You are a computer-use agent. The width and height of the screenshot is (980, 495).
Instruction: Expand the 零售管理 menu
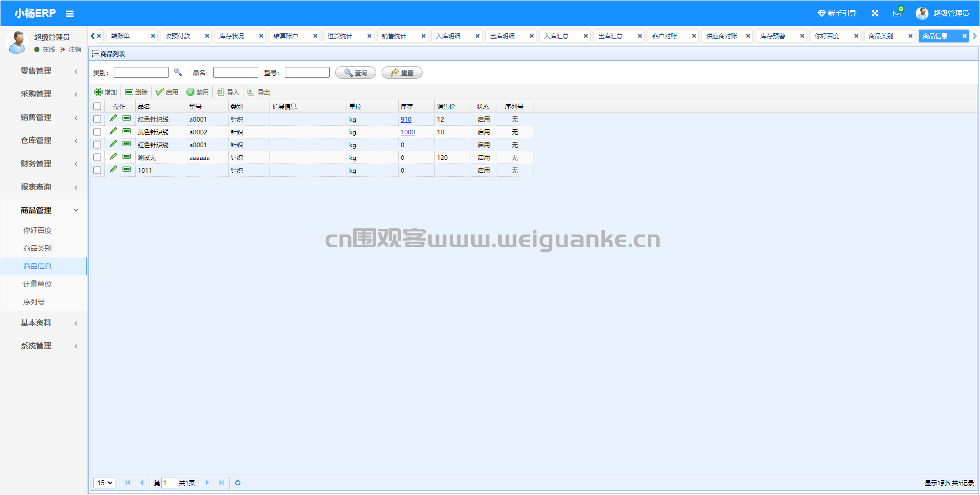(x=44, y=71)
